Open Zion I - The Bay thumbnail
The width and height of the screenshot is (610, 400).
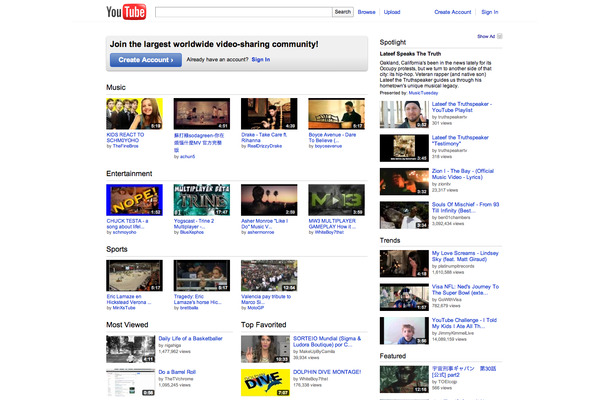point(404,181)
